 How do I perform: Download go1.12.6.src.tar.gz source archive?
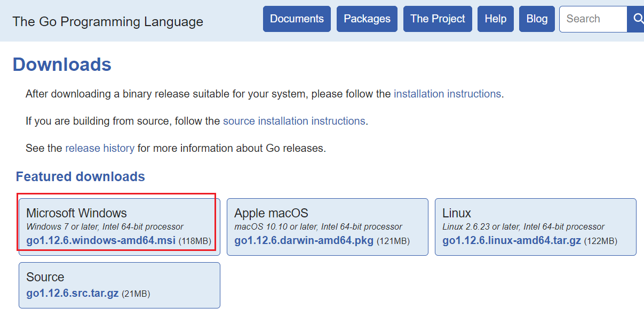click(73, 294)
